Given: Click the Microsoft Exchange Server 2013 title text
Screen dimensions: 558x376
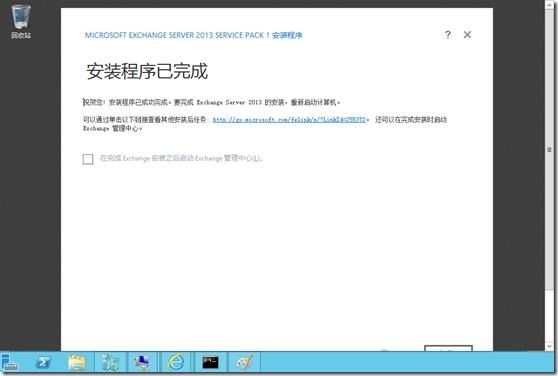Looking at the screenshot, I should coord(193,35).
